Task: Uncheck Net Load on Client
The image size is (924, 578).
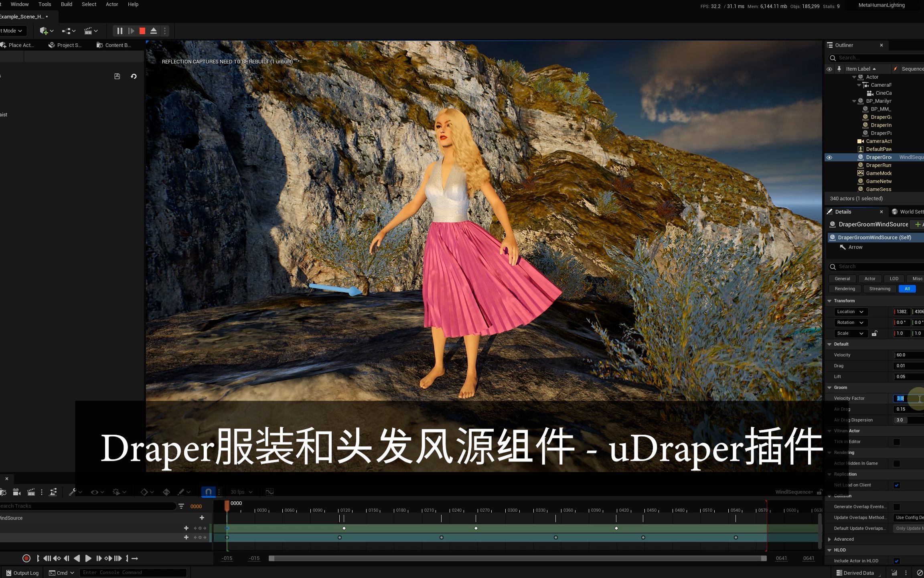Action: click(x=897, y=485)
